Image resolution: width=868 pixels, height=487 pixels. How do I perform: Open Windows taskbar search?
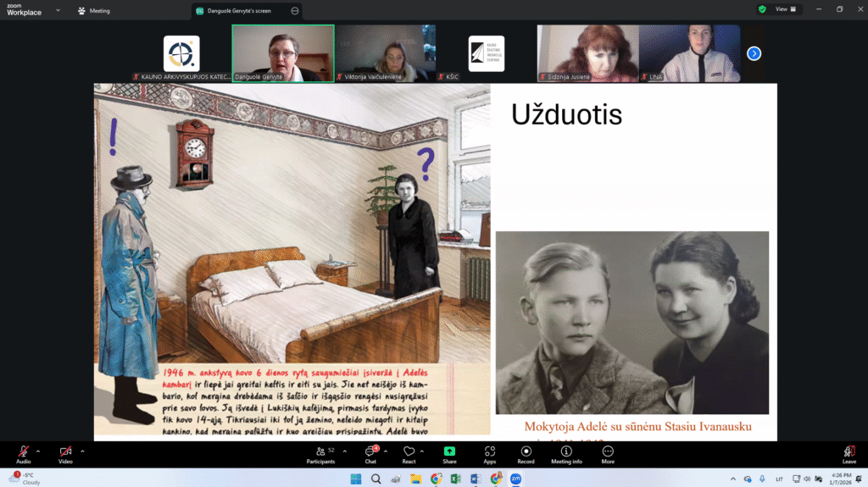pos(376,479)
